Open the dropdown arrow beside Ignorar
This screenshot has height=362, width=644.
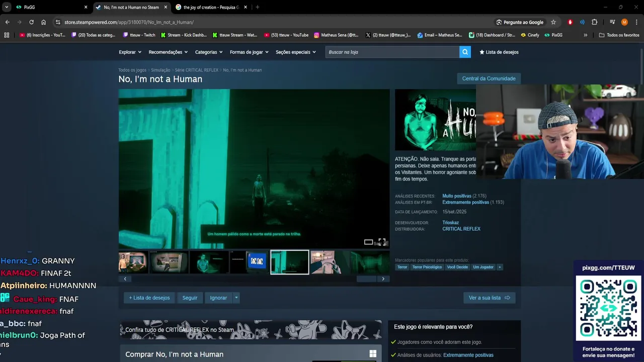tap(236, 298)
